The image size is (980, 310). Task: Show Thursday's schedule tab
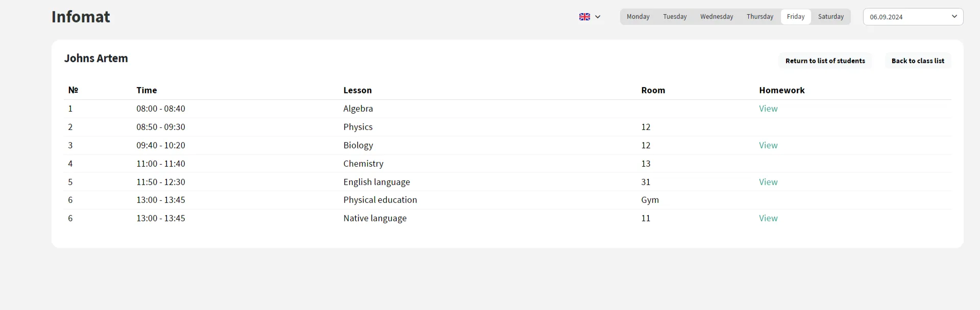pos(759,17)
